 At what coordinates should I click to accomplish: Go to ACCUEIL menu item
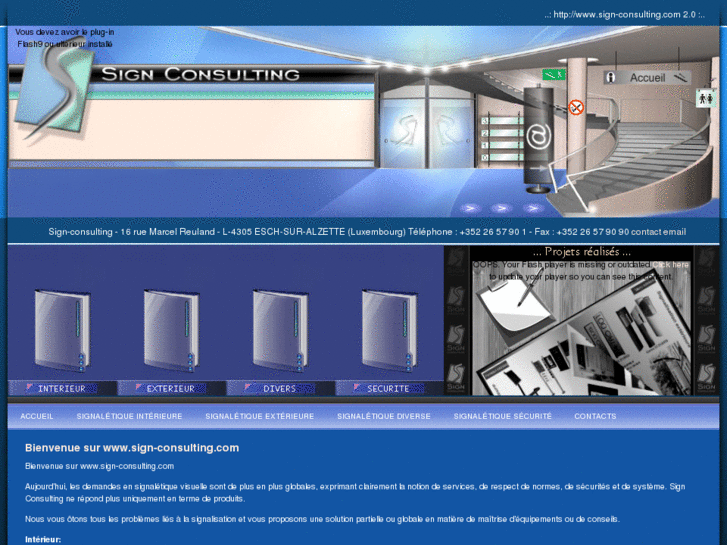pyautogui.click(x=37, y=417)
